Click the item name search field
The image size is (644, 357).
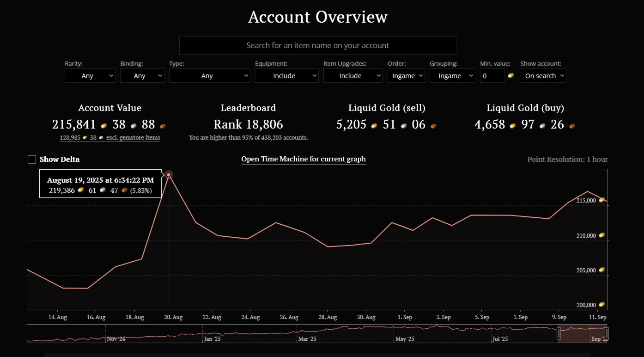pyautogui.click(x=317, y=45)
